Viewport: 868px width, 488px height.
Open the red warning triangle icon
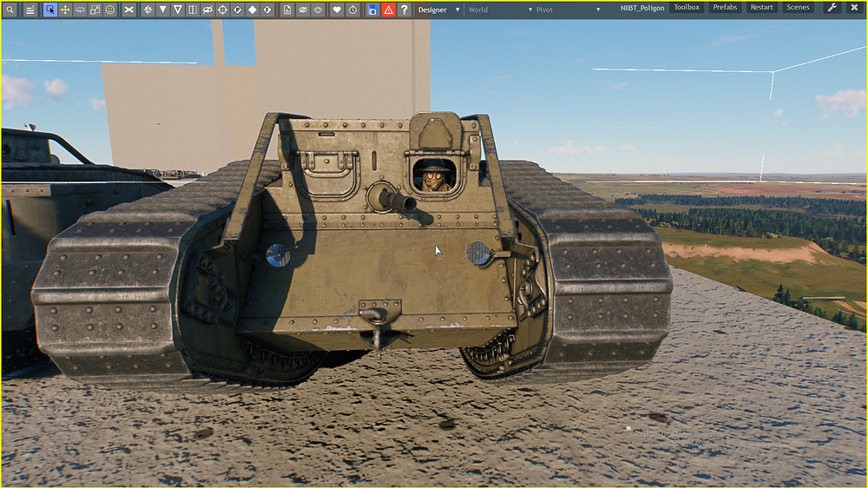(388, 10)
